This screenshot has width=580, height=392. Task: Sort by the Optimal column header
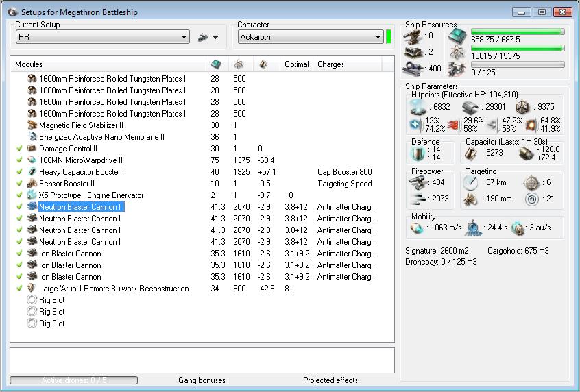tap(296, 64)
